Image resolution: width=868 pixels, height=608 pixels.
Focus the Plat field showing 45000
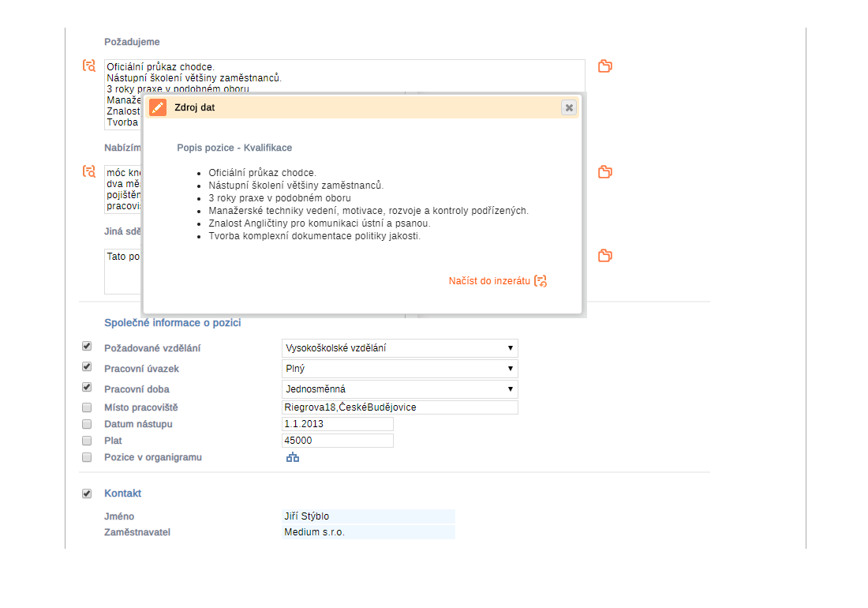point(337,441)
